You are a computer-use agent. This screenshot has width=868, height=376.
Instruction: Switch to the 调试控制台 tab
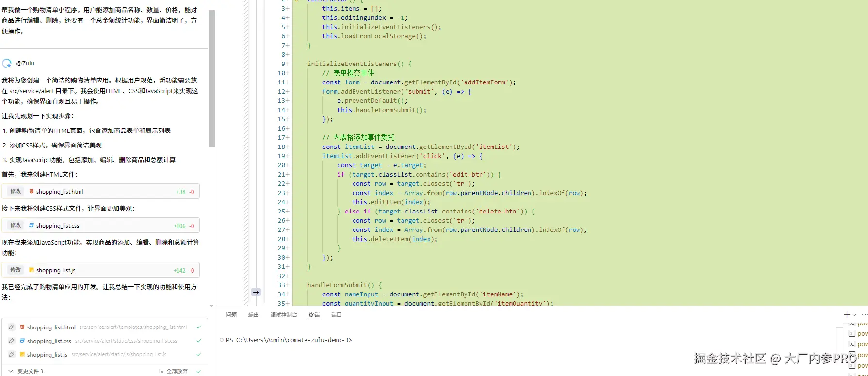(x=284, y=315)
